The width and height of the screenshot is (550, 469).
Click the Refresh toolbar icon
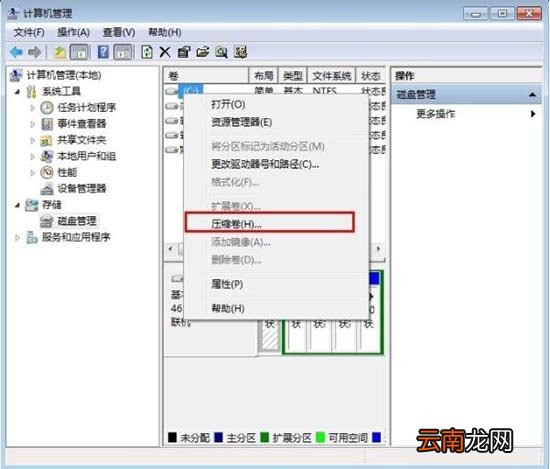147,52
